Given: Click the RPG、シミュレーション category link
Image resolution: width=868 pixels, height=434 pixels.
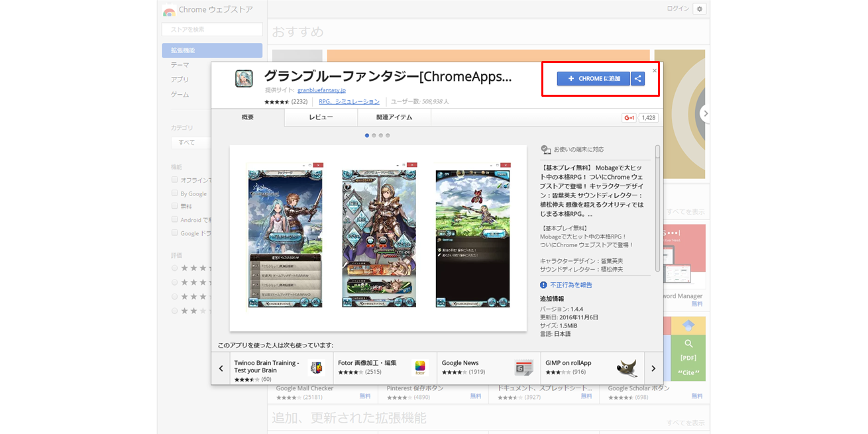Looking at the screenshot, I should pos(349,102).
